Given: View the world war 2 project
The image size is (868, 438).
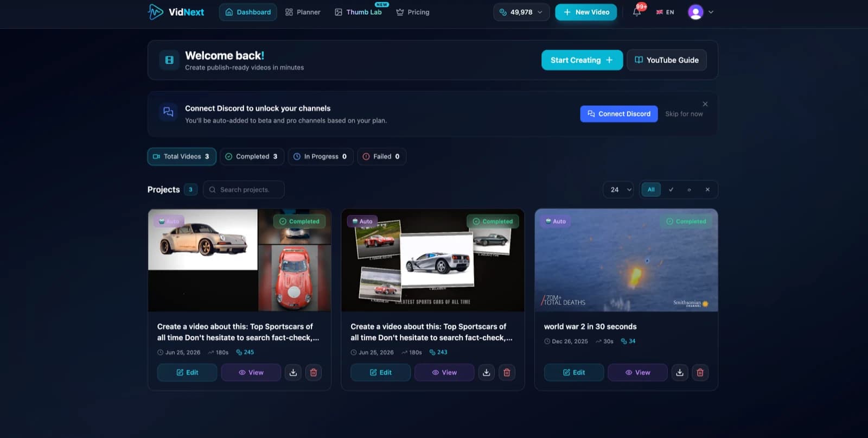Looking at the screenshot, I should click(638, 372).
